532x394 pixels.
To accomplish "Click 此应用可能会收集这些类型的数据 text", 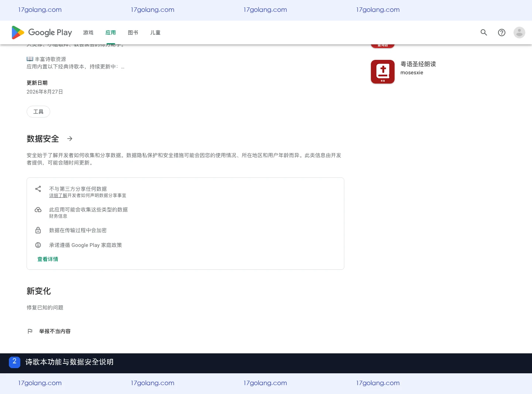I will 88,210.
